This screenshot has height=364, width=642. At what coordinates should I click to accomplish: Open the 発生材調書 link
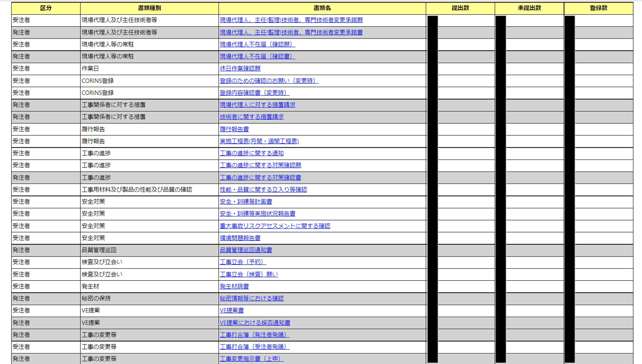pyautogui.click(x=234, y=286)
